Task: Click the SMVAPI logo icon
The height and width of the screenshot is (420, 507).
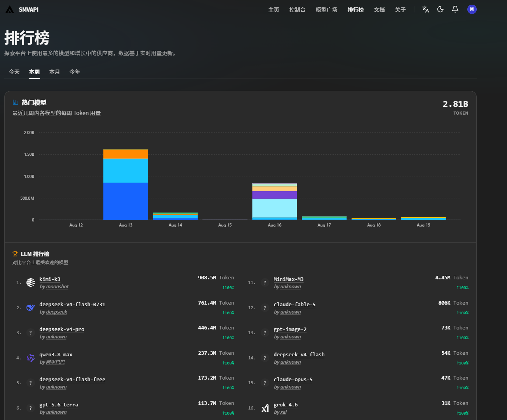Action: click(10, 9)
